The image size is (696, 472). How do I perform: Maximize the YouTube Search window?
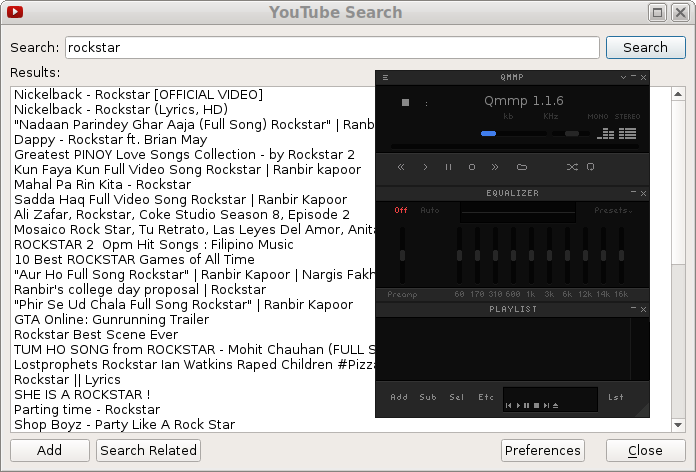point(657,12)
